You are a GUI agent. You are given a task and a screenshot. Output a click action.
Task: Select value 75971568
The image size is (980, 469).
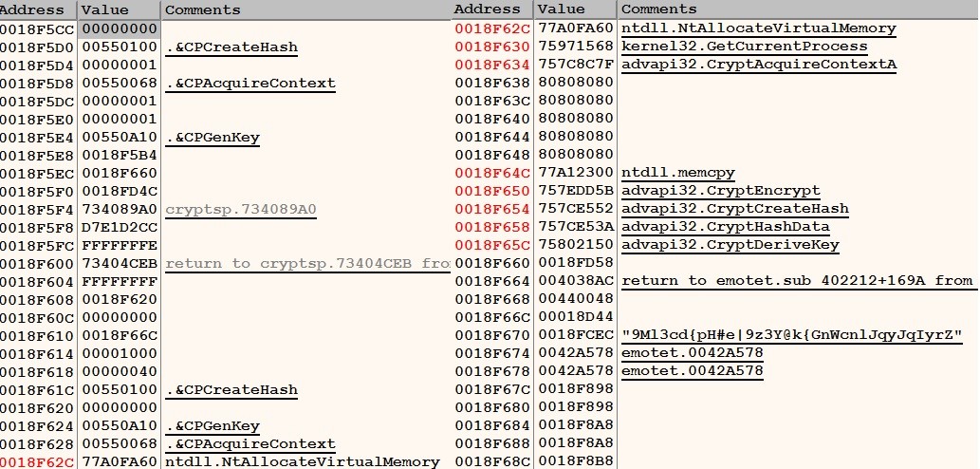(576, 47)
